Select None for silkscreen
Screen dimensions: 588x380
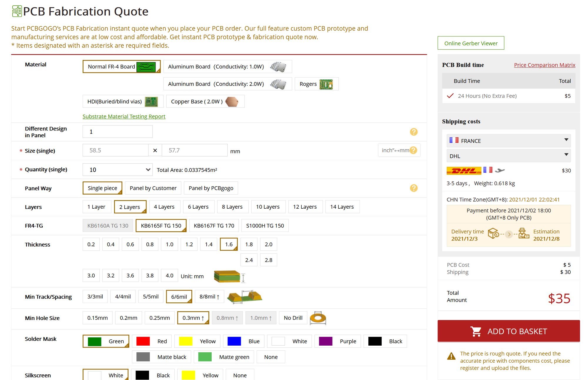tap(240, 375)
